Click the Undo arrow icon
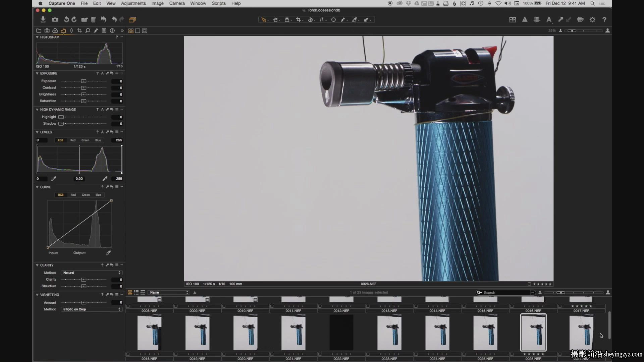Screen dimensions: 644x362 pos(114,19)
